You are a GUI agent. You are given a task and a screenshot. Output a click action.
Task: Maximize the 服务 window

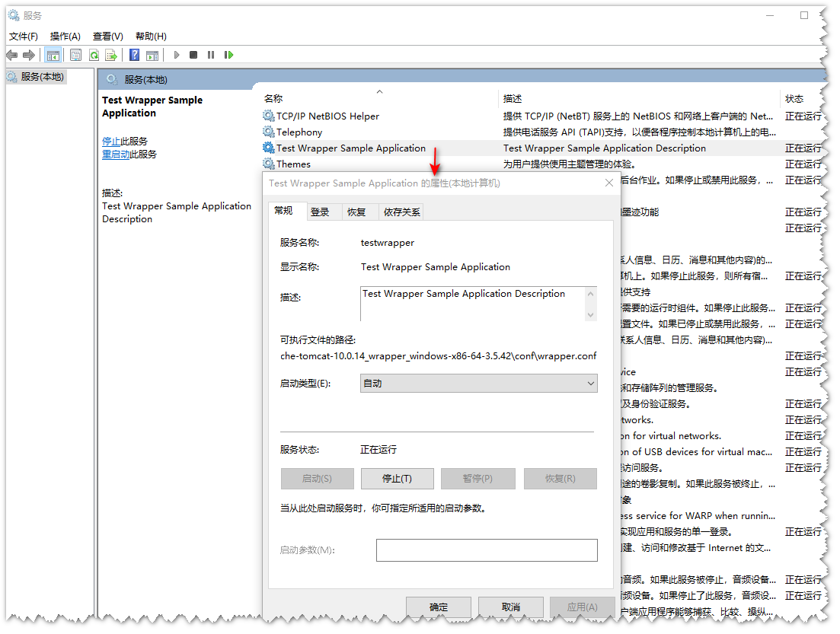[803, 15]
